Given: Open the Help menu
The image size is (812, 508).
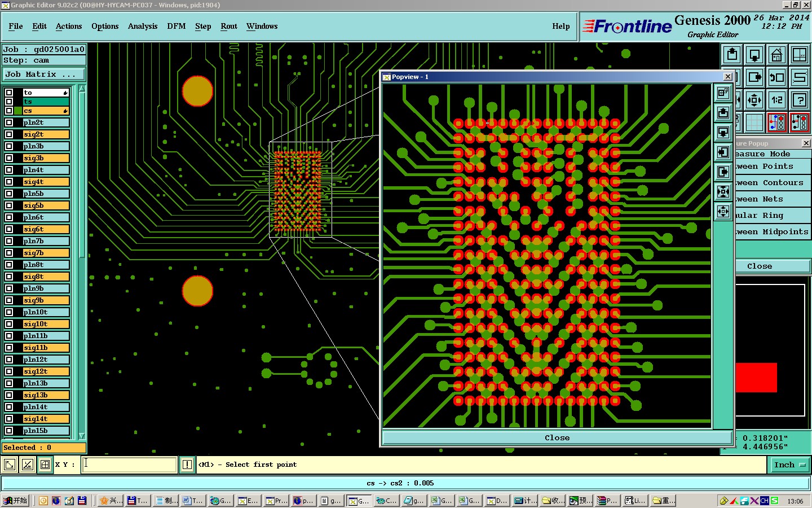Looking at the screenshot, I should click(x=561, y=26).
